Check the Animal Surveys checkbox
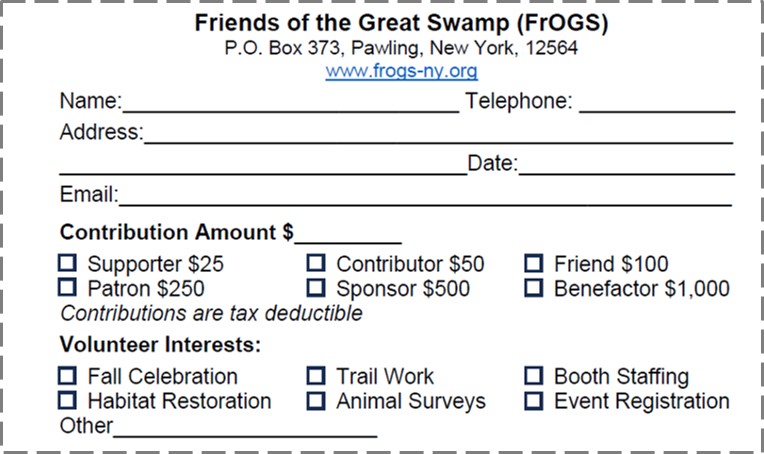764x454 pixels. click(x=316, y=401)
